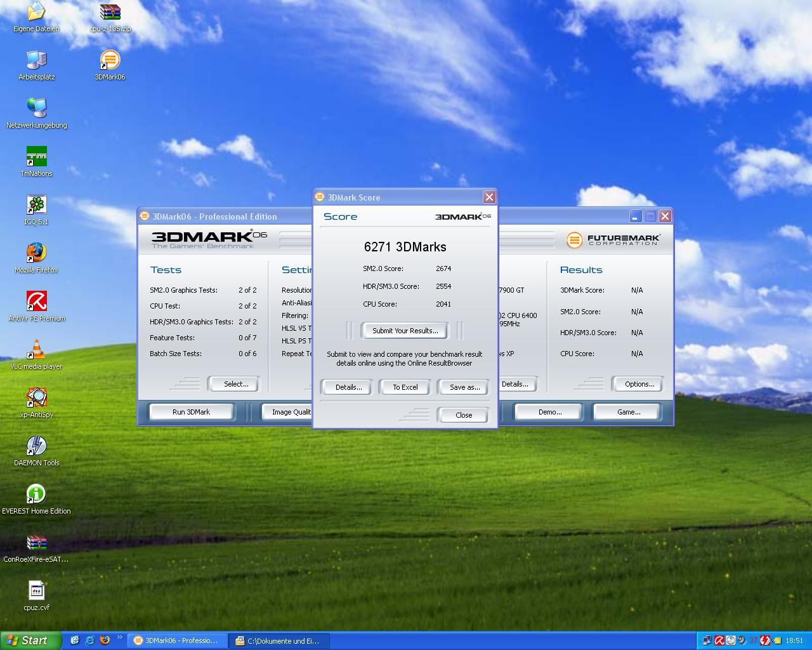Click the Feature Tests 0 of 7 row
812x650 pixels.
click(203, 338)
